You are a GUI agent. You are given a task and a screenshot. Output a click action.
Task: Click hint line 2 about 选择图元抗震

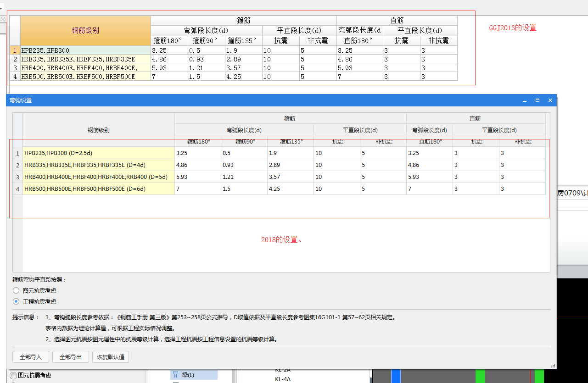pos(161,339)
